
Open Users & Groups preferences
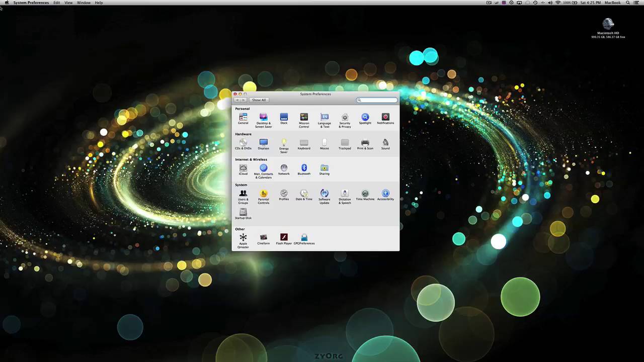point(243,197)
